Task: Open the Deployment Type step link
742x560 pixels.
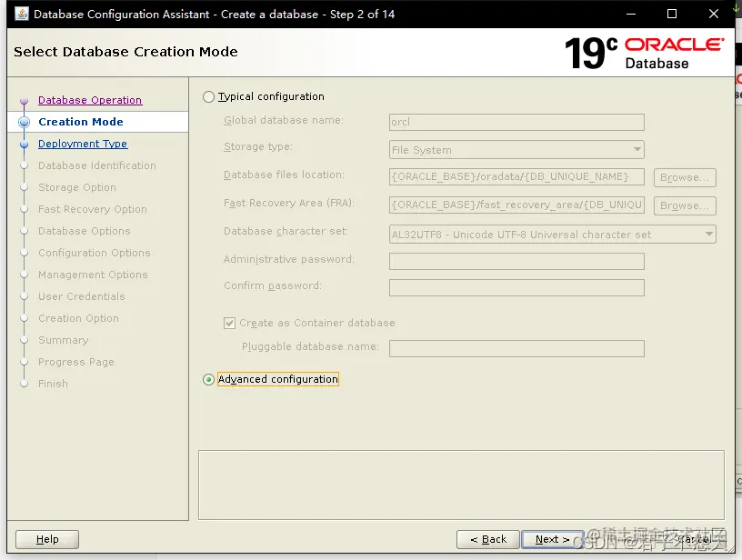Action: click(83, 144)
